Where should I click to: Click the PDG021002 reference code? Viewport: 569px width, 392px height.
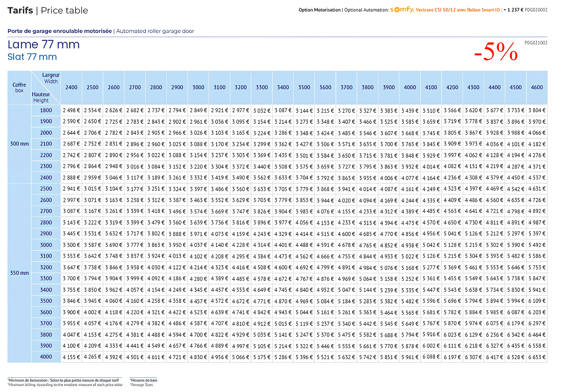pos(536,43)
